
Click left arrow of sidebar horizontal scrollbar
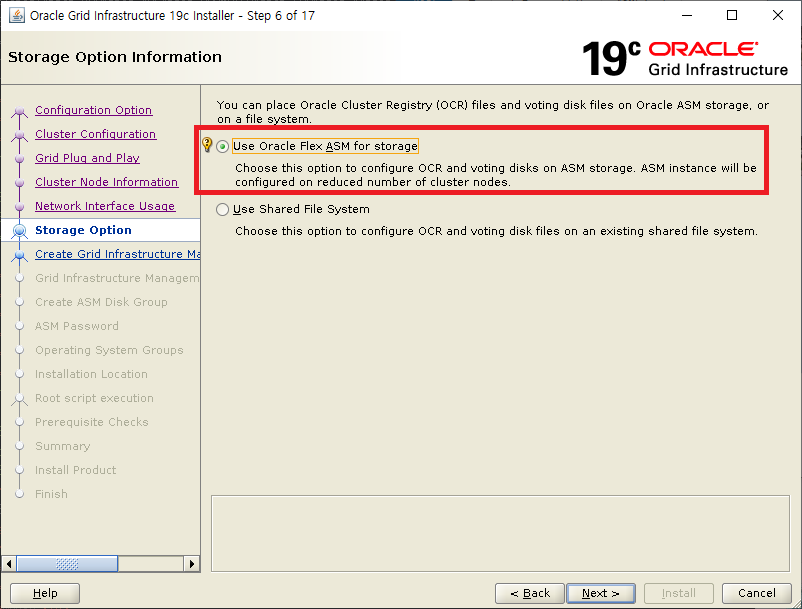pos(9,564)
